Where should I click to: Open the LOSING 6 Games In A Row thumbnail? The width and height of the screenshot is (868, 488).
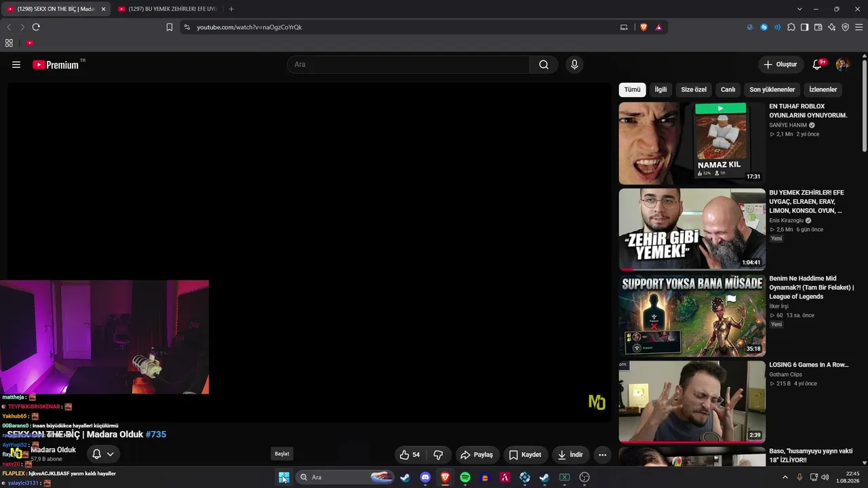click(692, 401)
